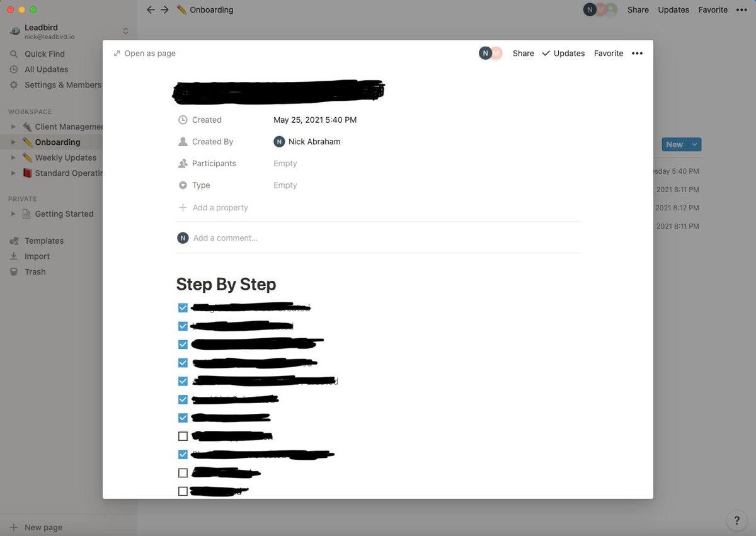Uncheck the third checked to-do item

pyautogui.click(x=183, y=345)
